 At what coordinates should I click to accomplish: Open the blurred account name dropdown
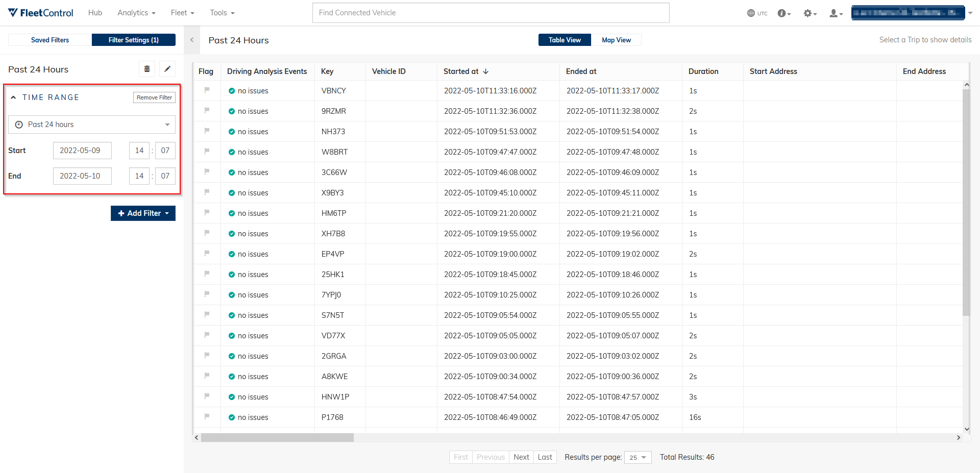[912, 13]
